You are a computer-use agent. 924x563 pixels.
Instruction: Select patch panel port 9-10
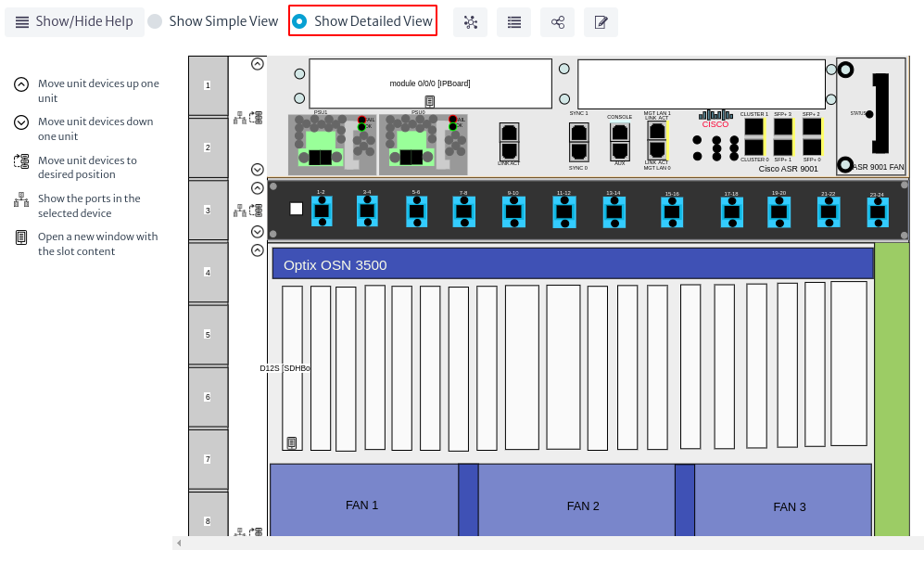(x=513, y=211)
